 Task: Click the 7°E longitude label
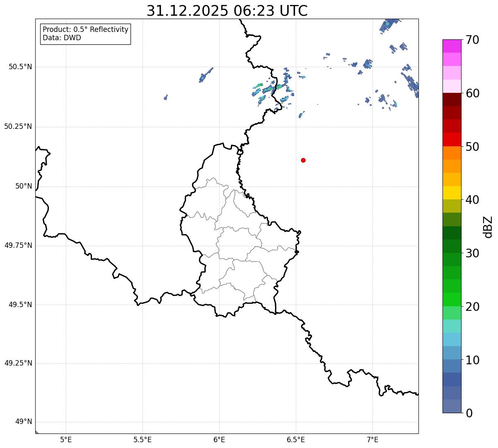(372, 439)
